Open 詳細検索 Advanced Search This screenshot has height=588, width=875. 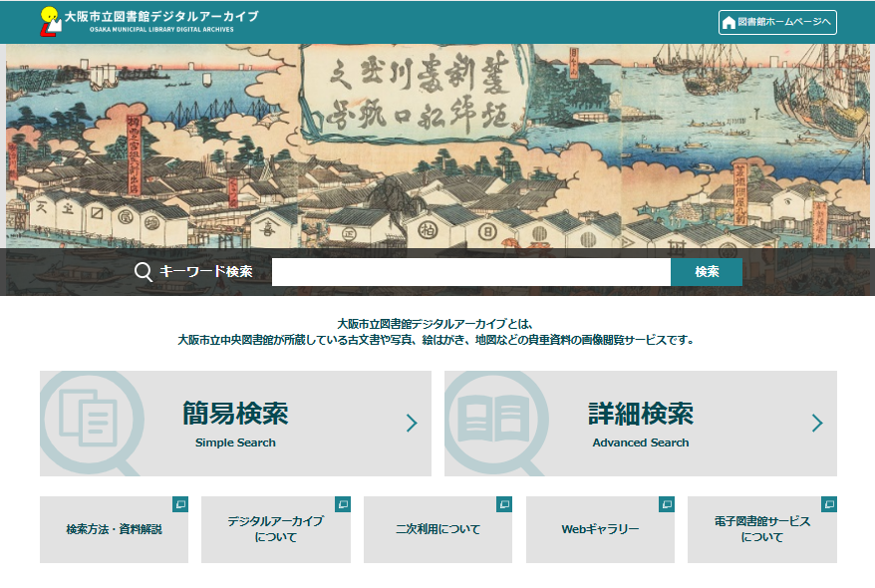click(641, 424)
